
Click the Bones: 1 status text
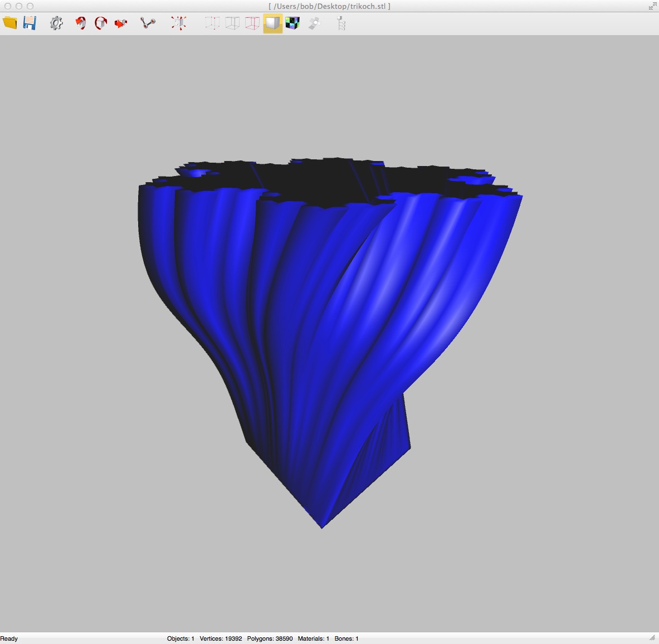point(346,638)
